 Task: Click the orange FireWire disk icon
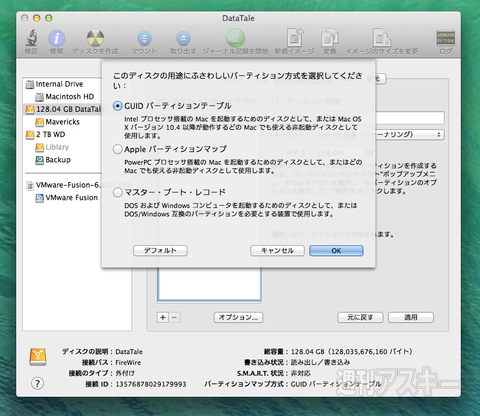(38, 357)
